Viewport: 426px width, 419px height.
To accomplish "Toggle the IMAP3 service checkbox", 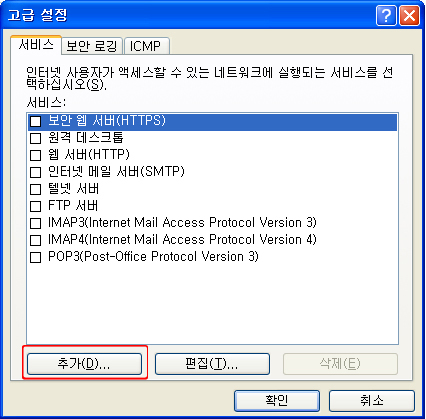I will [x=35, y=223].
